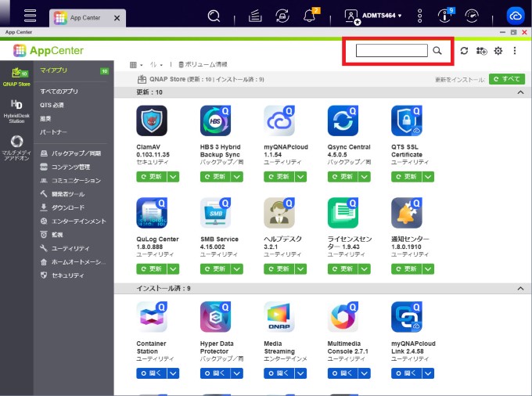
Task: Click HBS 3 Hybrid Backup Sync icon
Action: click(x=215, y=121)
